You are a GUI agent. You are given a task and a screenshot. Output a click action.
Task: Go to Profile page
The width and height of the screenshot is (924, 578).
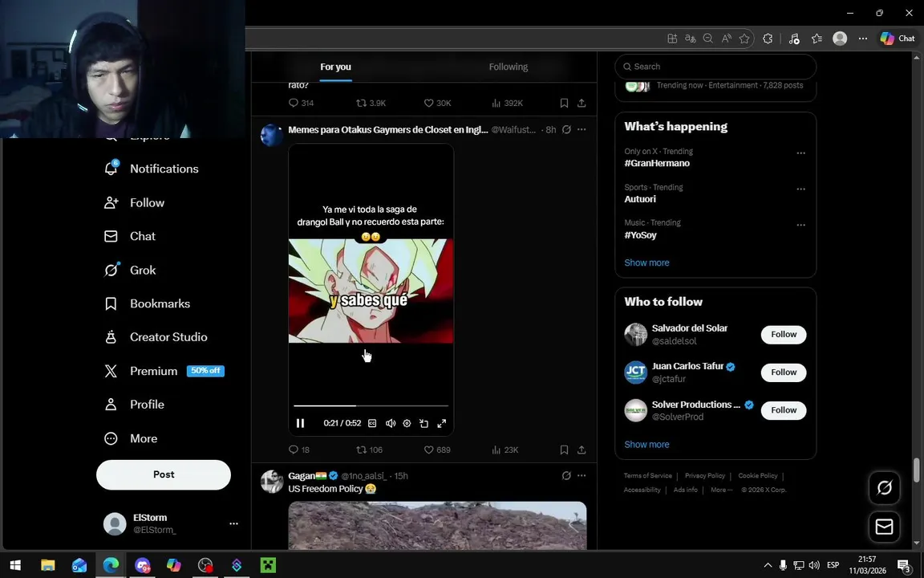(135, 405)
